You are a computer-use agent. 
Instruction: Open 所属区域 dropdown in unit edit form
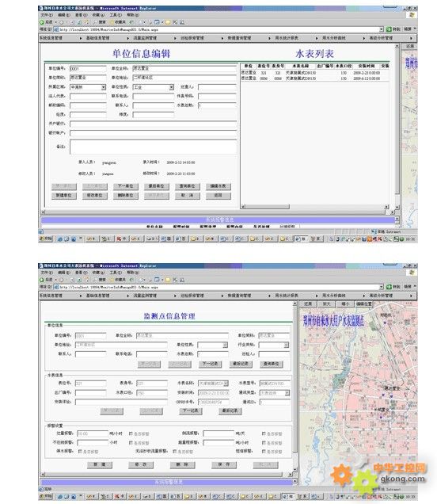coord(104,87)
